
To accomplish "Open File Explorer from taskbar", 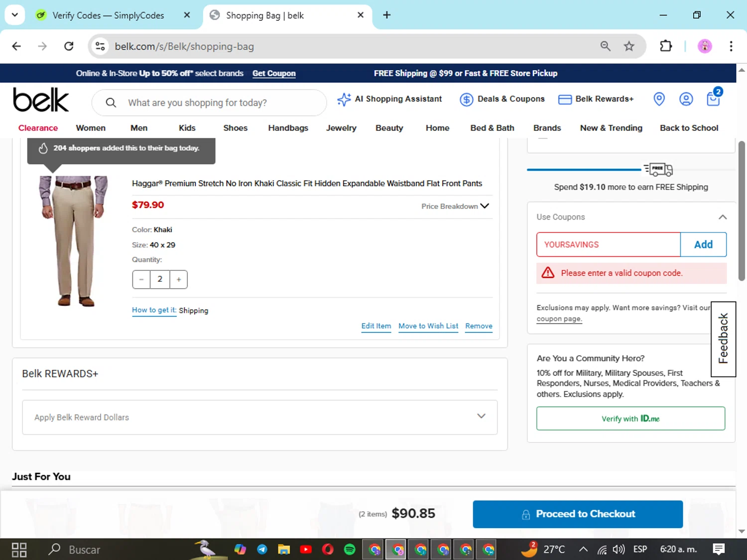I will pyautogui.click(x=284, y=550).
